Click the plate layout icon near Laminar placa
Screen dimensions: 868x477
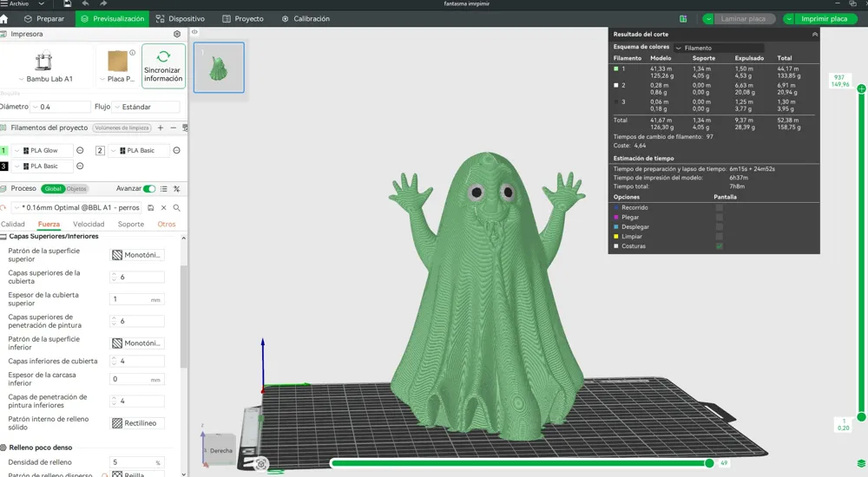pos(683,19)
